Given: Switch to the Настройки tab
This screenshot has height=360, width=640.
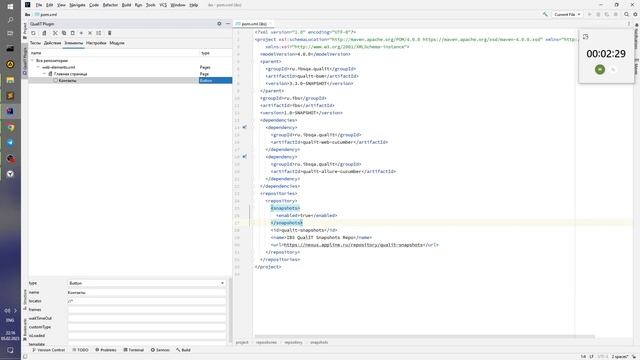Looking at the screenshot, I should 96,43.
